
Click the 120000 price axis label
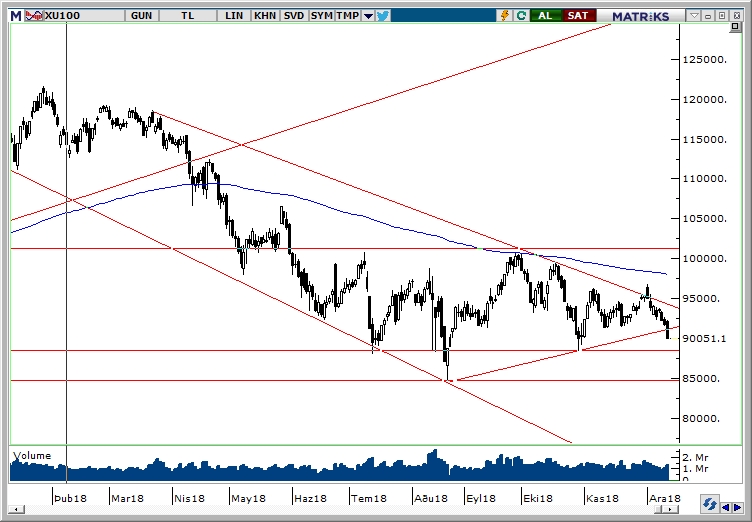pyautogui.click(x=705, y=100)
